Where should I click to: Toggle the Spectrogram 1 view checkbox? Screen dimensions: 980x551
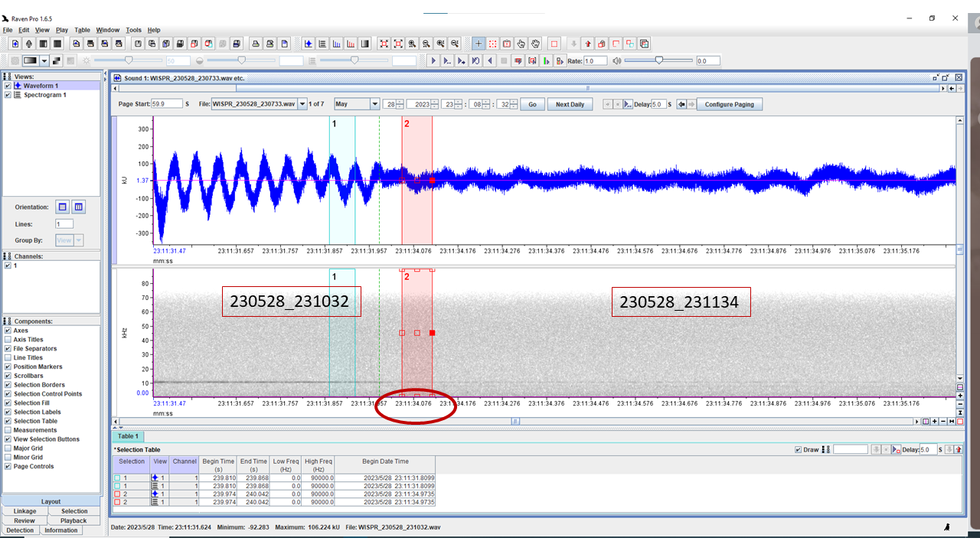(8, 95)
